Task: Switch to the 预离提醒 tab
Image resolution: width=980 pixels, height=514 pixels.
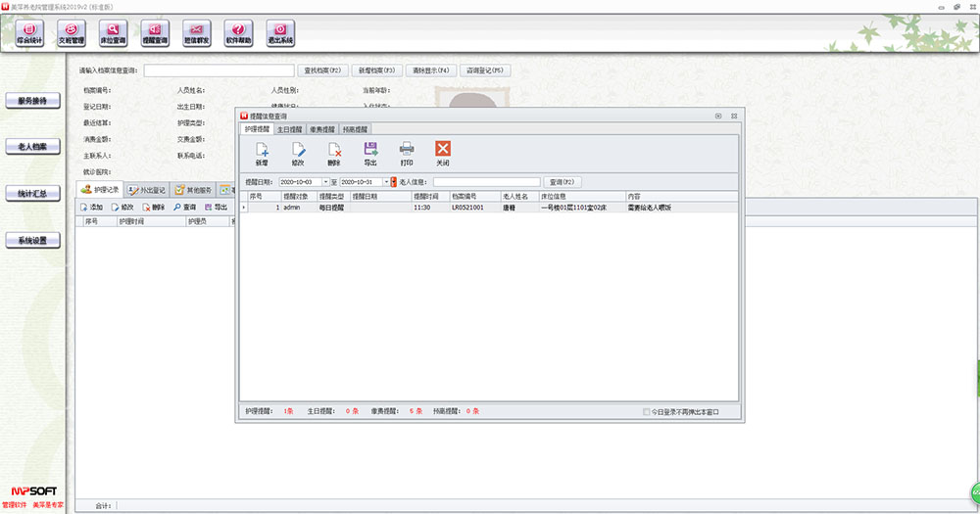Action: 354,129
